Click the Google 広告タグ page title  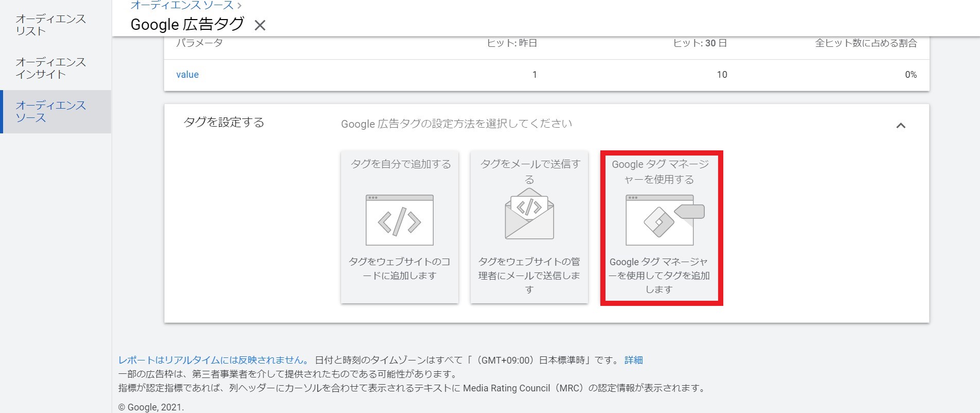click(187, 25)
